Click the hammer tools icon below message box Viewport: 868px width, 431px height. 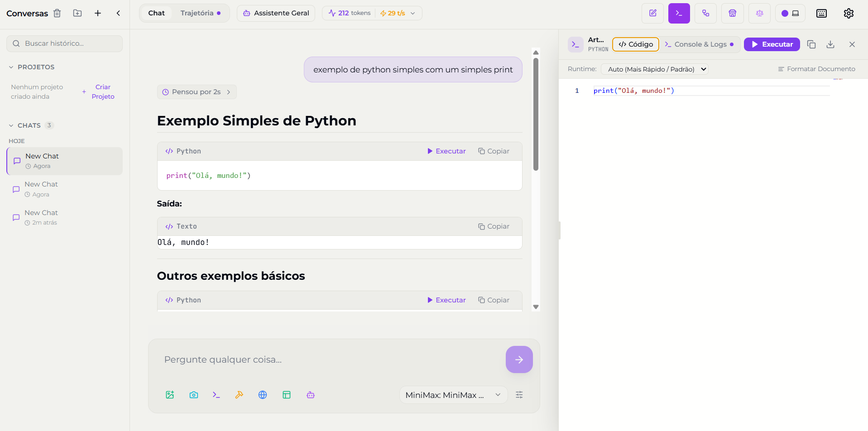pos(239,395)
